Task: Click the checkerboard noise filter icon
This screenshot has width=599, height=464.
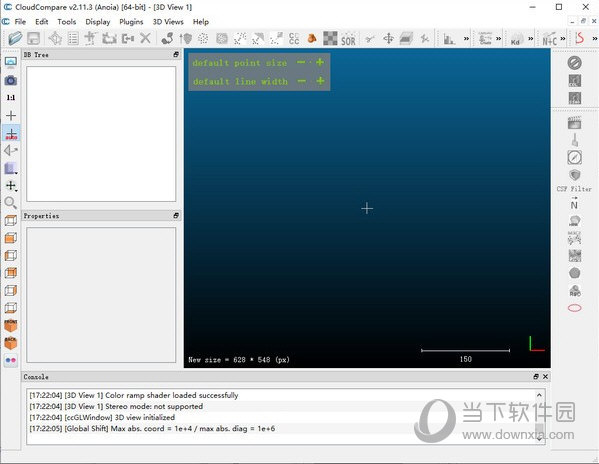Action: coord(330,39)
